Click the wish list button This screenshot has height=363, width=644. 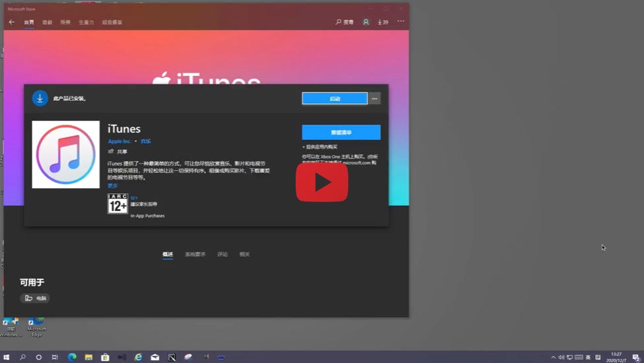point(341,132)
